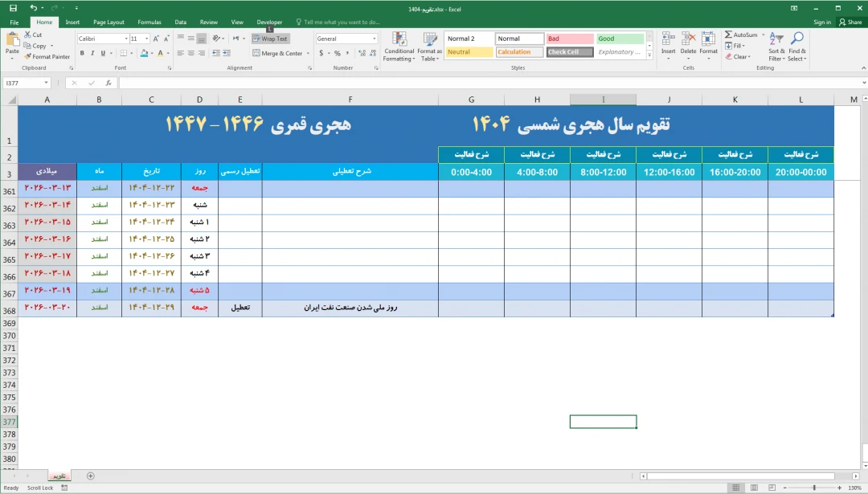Switch to the Formulas tab
The width and height of the screenshot is (868, 494).
pyautogui.click(x=149, y=22)
